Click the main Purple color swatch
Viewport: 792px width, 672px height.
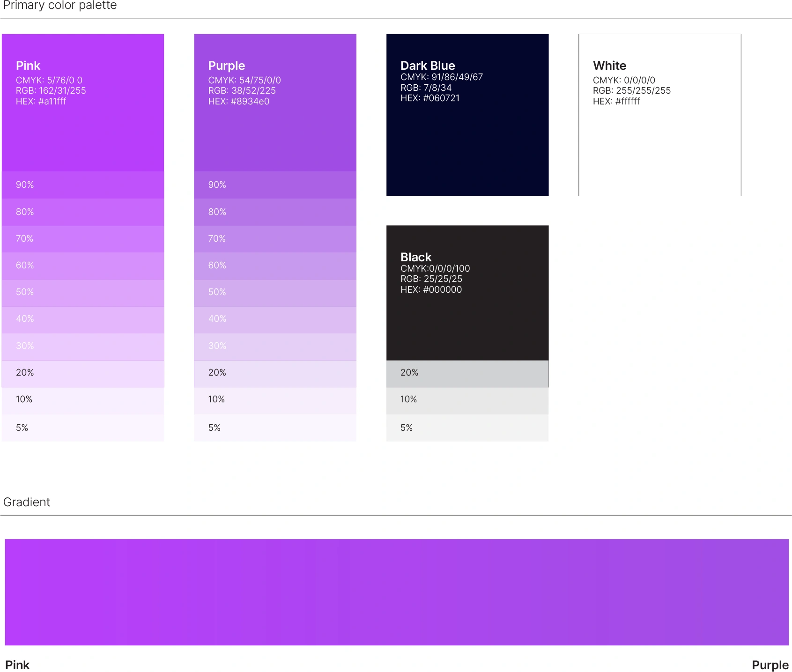tap(275, 103)
